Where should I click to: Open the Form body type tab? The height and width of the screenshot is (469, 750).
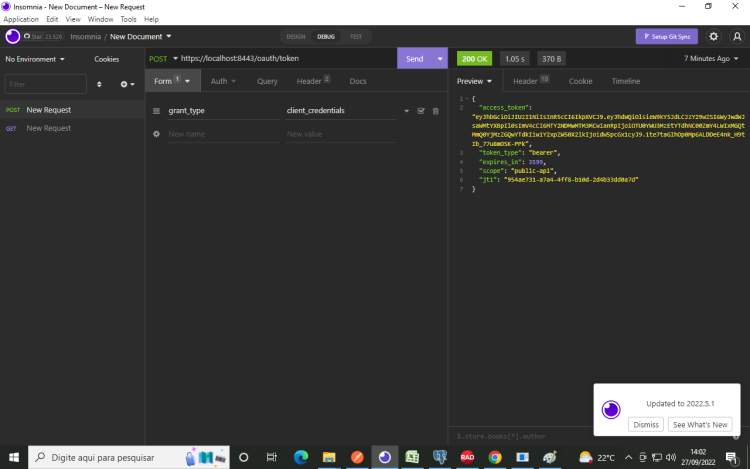click(171, 81)
